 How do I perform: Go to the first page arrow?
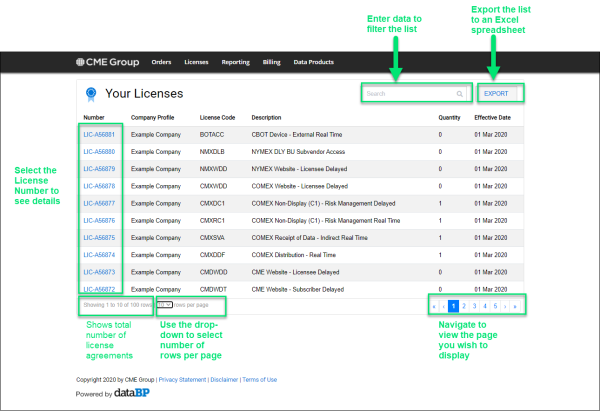point(434,307)
